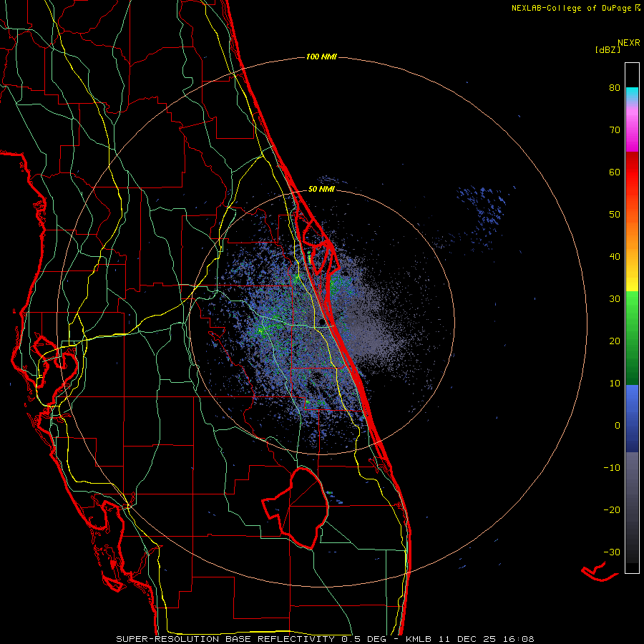The height and width of the screenshot is (644, 644).
Task: Click the -20 value on dBZ scale
Action: [x=612, y=509]
